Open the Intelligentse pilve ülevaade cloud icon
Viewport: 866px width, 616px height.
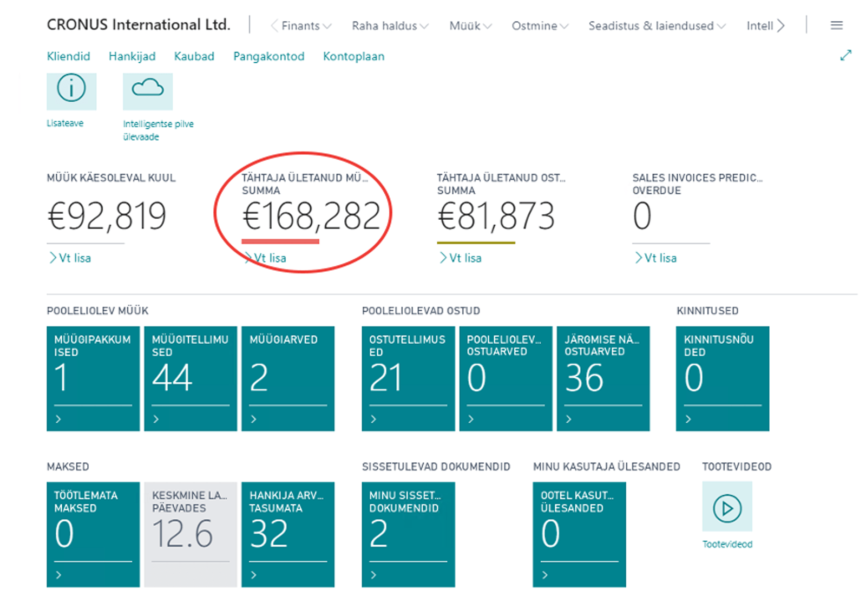tap(148, 91)
